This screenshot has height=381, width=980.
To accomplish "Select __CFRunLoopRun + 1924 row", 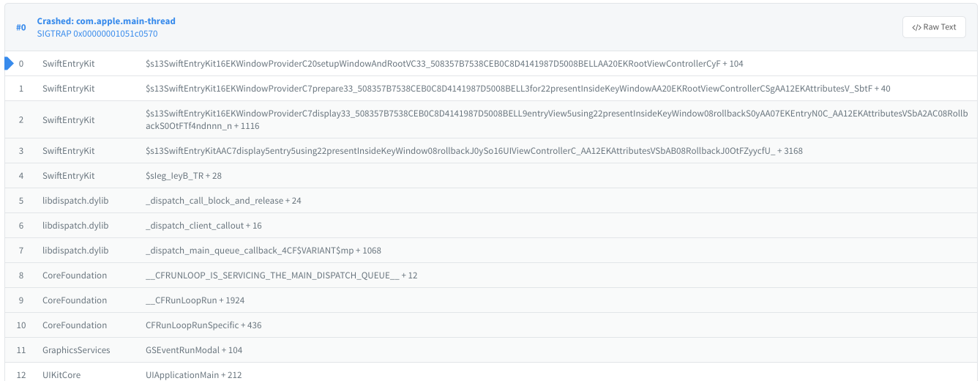I will pos(490,300).
